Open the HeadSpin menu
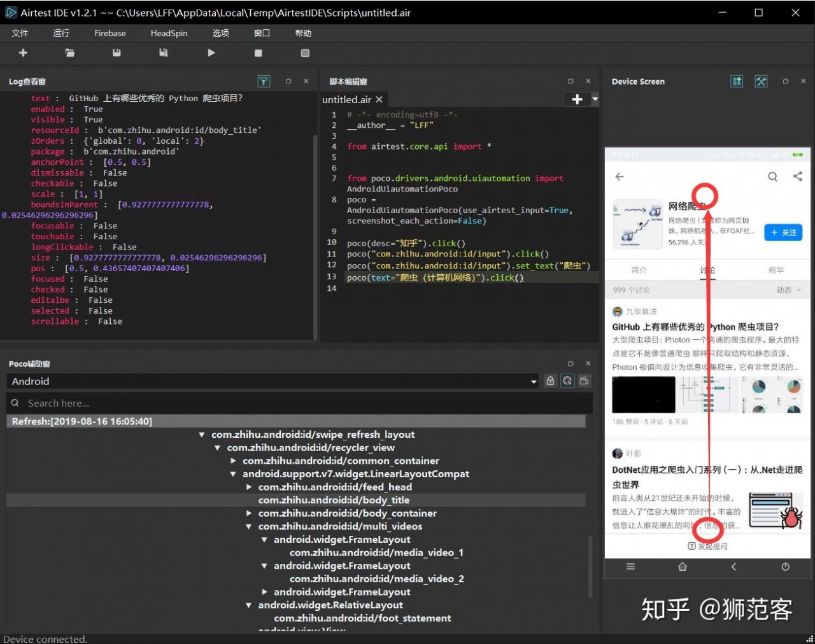Image resolution: width=815 pixels, height=644 pixels. 169,33
